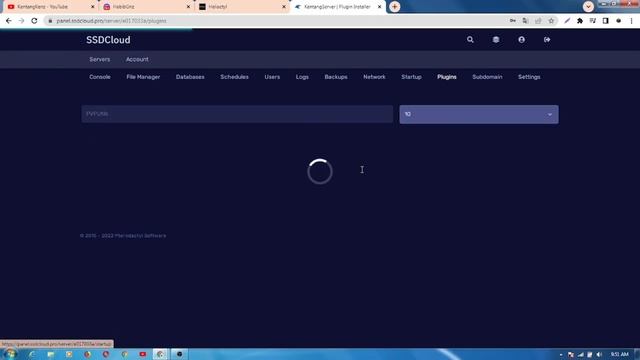Open the Users tab

(272, 77)
